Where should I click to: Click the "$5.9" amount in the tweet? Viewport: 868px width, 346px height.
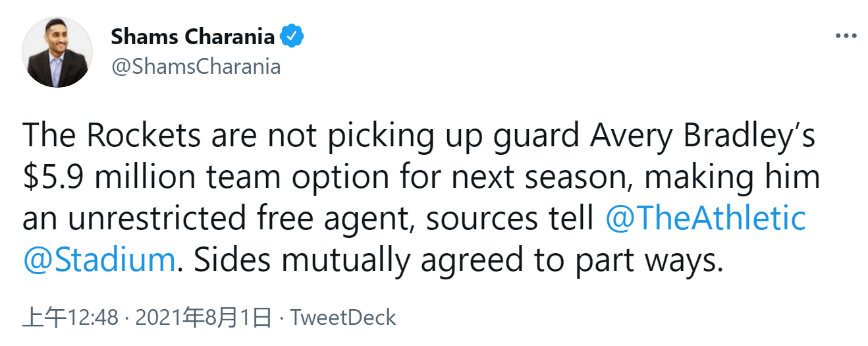pyautogui.click(x=52, y=178)
